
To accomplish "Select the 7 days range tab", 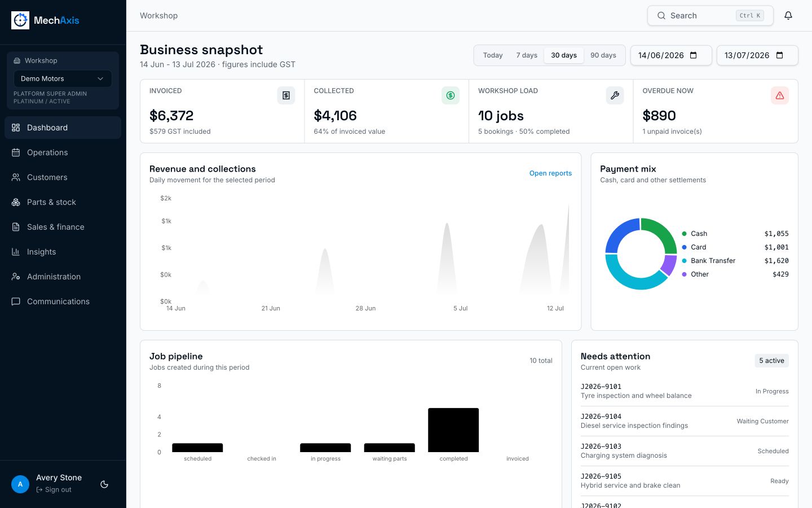I will 527,55.
